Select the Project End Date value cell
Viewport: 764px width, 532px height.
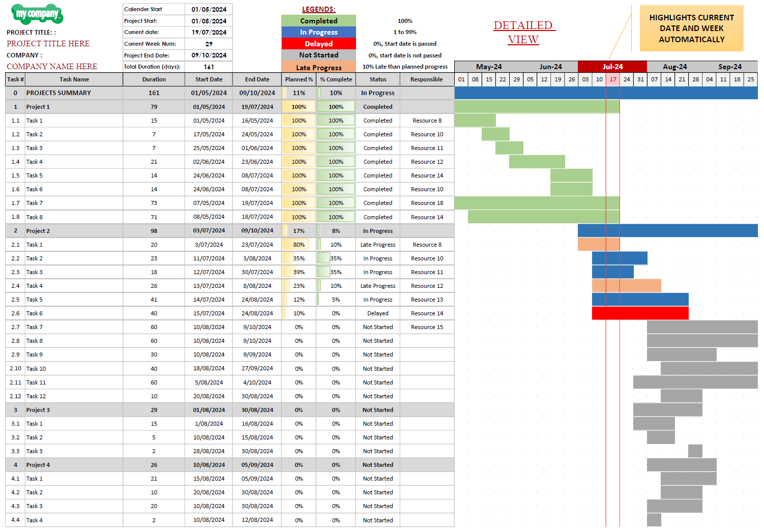pos(209,55)
